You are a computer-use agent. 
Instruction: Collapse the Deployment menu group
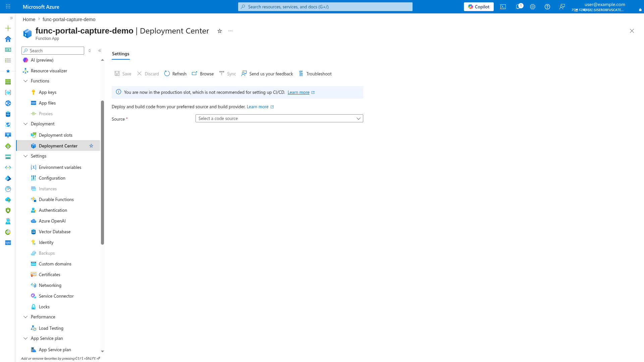[x=25, y=124]
